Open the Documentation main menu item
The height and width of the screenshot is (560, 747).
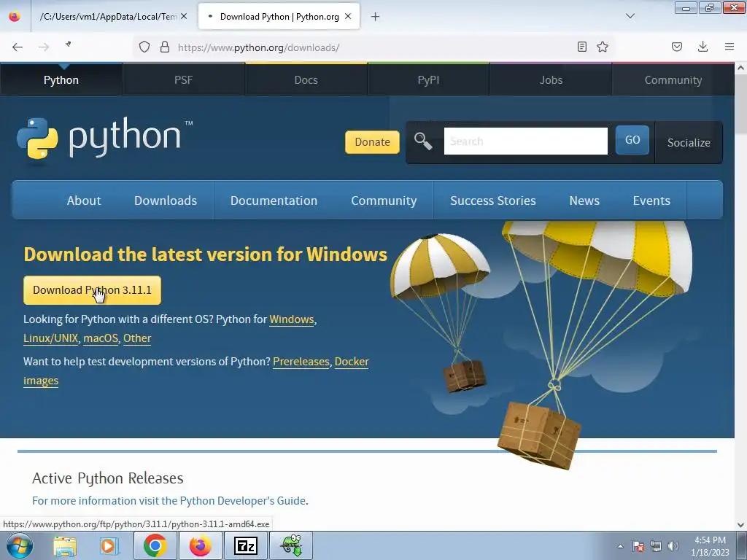(x=274, y=201)
